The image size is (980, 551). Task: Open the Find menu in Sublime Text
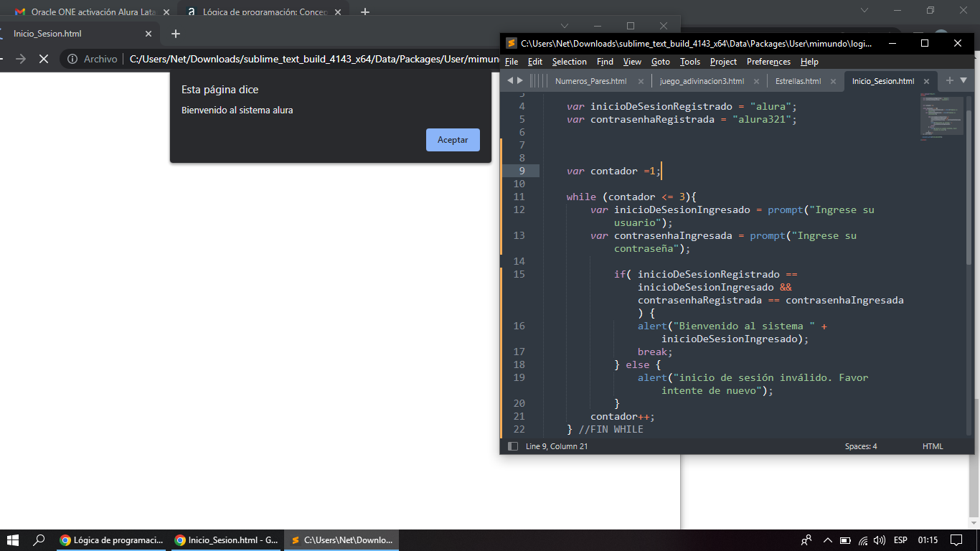pos(605,62)
